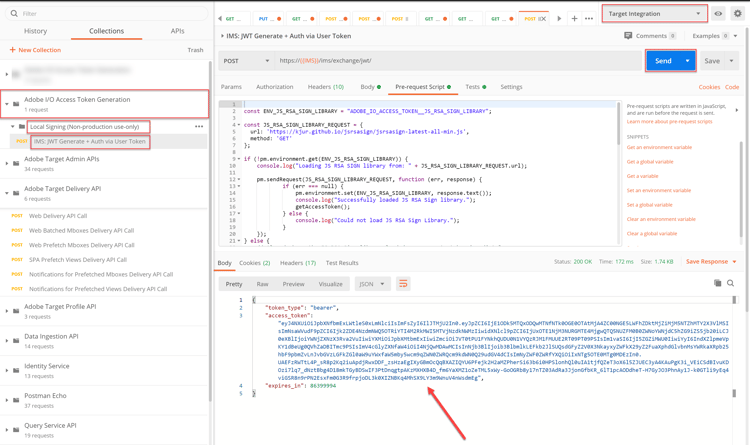
Task: Search within the response body icon
Action: pos(730,283)
